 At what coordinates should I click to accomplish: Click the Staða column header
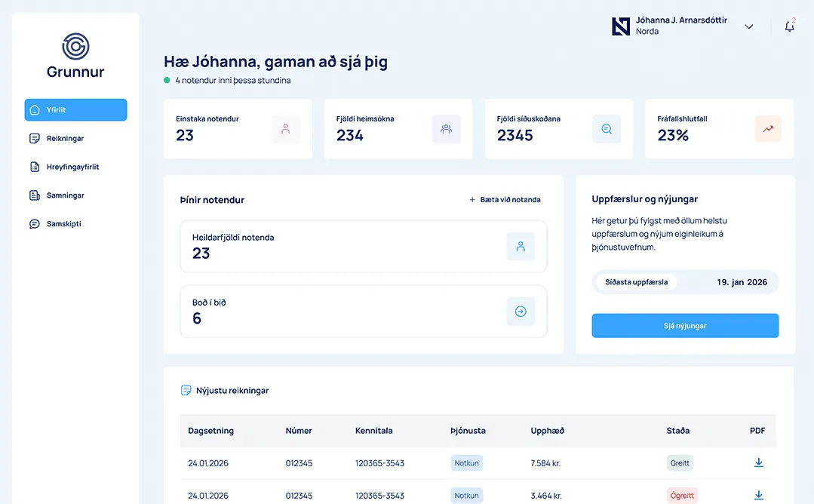point(678,430)
